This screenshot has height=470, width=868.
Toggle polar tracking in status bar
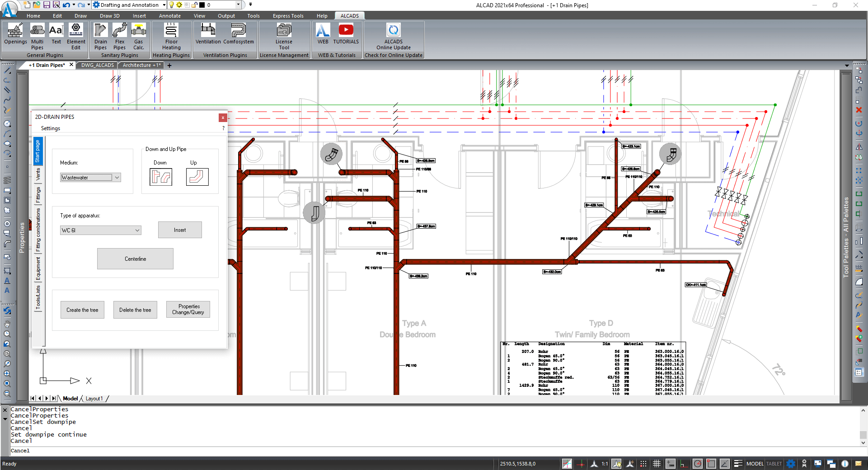(698, 464)
